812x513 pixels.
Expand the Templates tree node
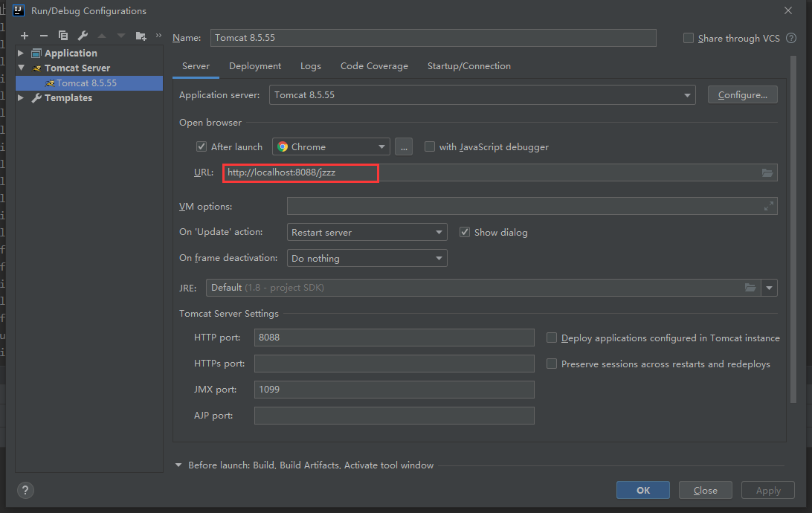(x=21, y=97)
